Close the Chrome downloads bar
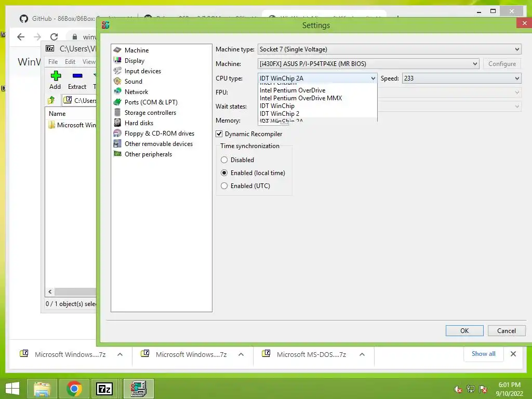532x399 pixels. click(513, 354)
